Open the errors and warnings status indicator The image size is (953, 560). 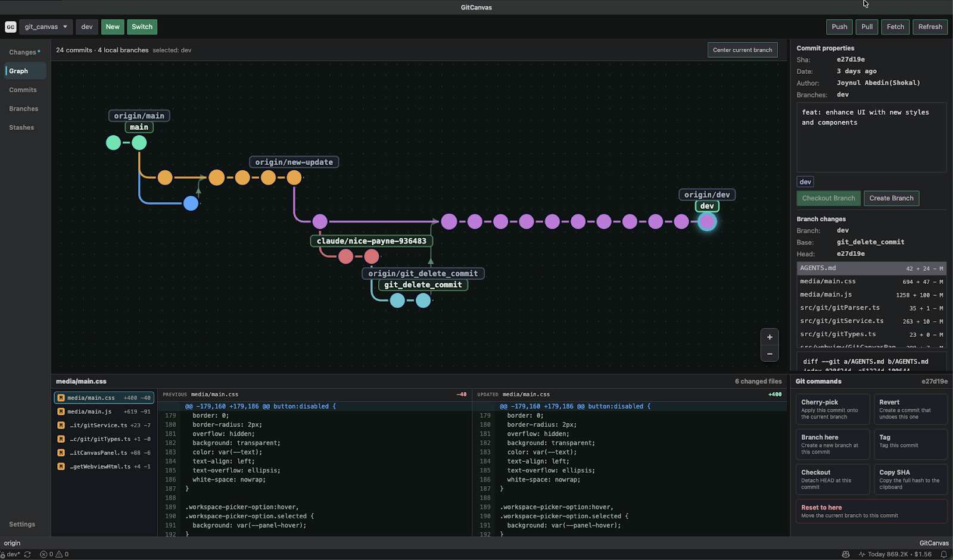(54, 554)
